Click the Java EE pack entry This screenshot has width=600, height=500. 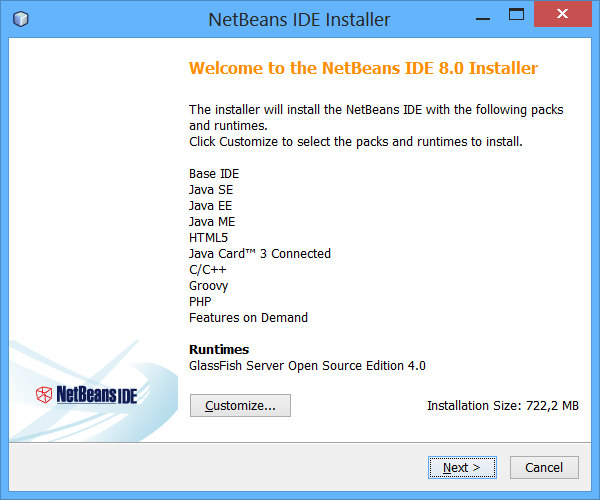[x=211, y=206]
